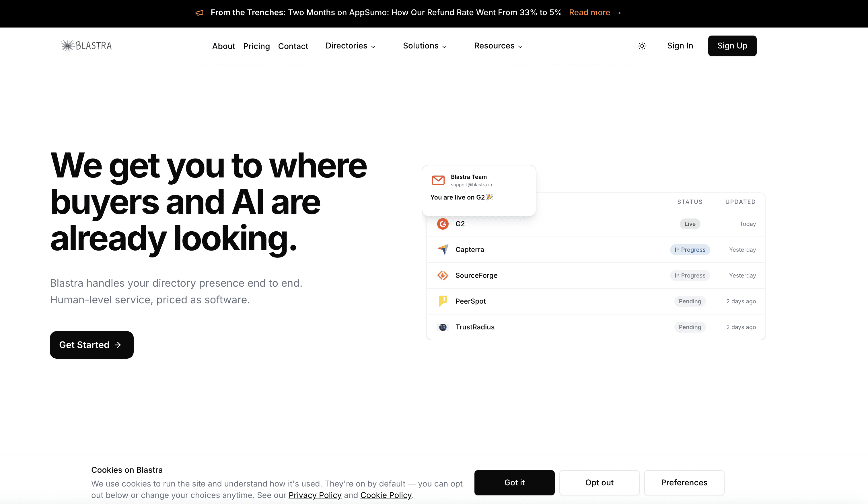Click the G2 logo icon
Screen dimensions: 868x504
click(x=443, y=224)
